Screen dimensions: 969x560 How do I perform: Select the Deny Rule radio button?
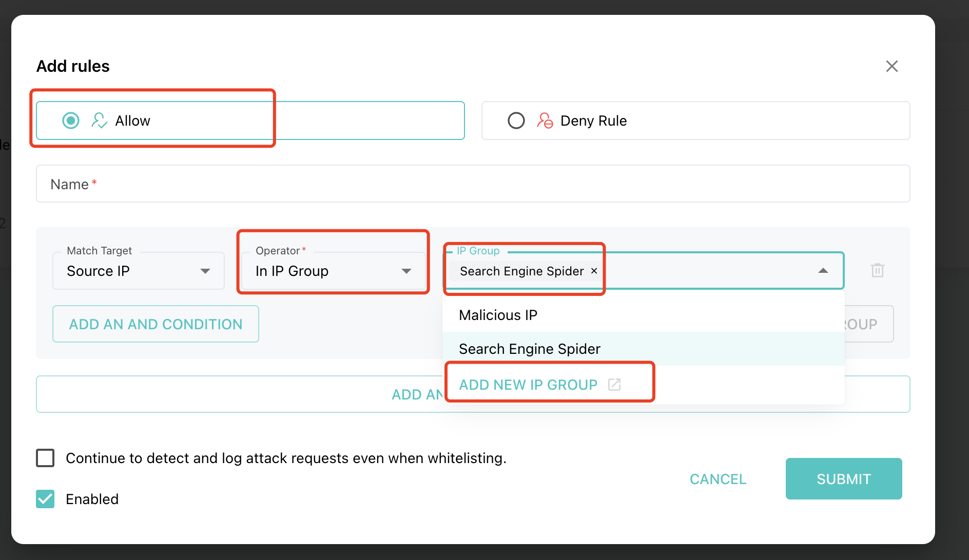516,121
